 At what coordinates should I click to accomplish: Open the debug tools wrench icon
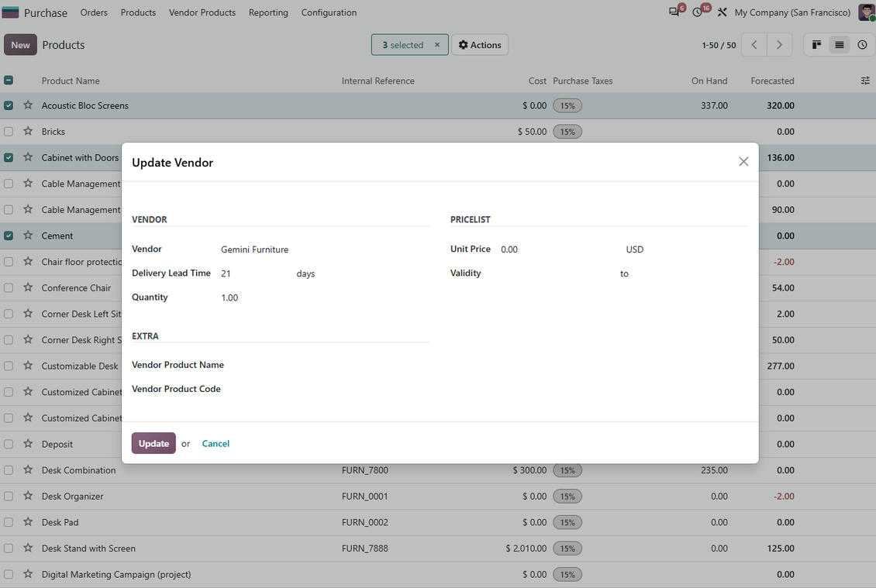click(x=722, y=12)
